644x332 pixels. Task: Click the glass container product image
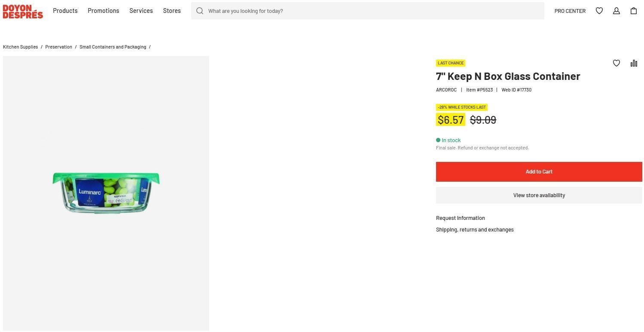[106, 193]
